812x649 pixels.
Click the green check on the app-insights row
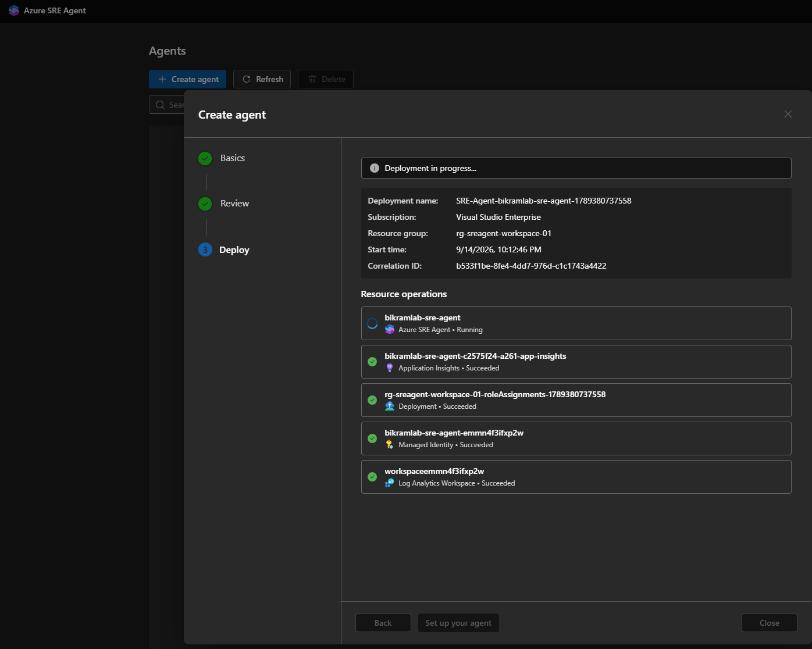[372, 362]
